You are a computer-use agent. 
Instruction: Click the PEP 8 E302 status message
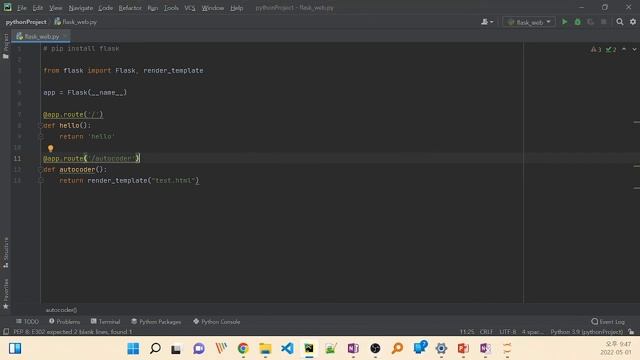73,332
